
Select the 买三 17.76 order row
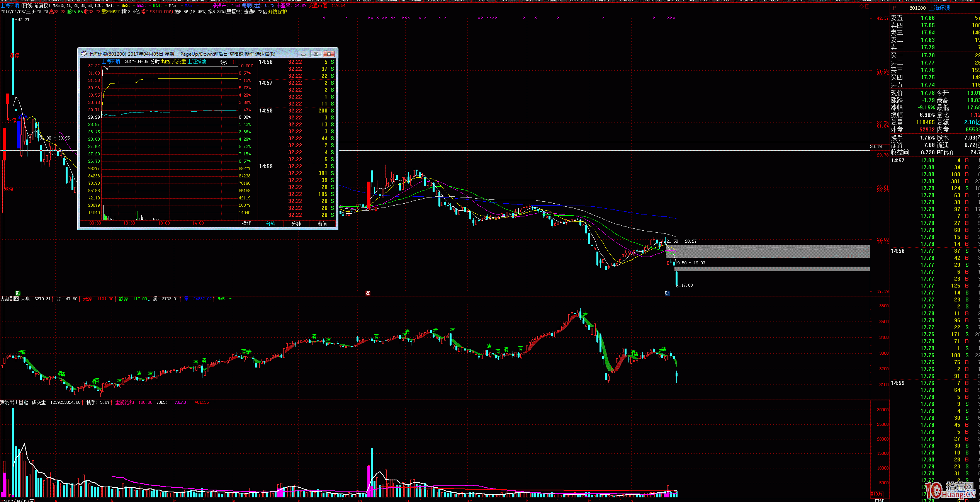tap(935, 70)
